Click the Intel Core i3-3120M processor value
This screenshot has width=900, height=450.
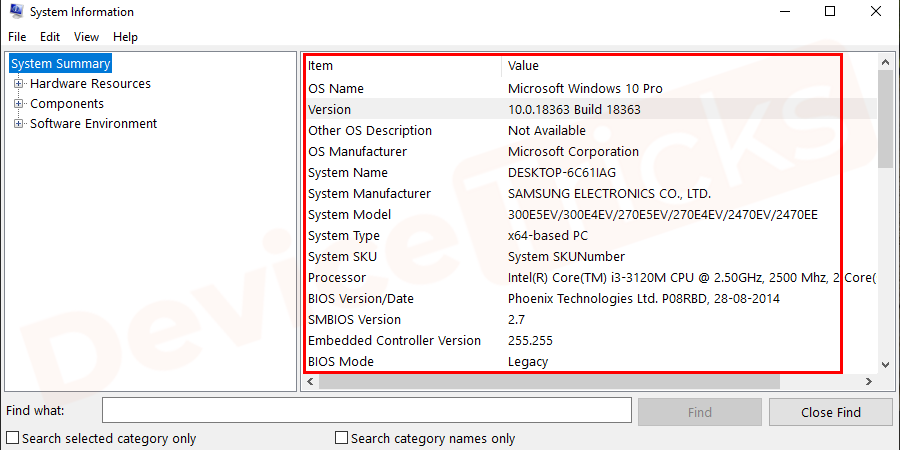[x=692, y=278]
